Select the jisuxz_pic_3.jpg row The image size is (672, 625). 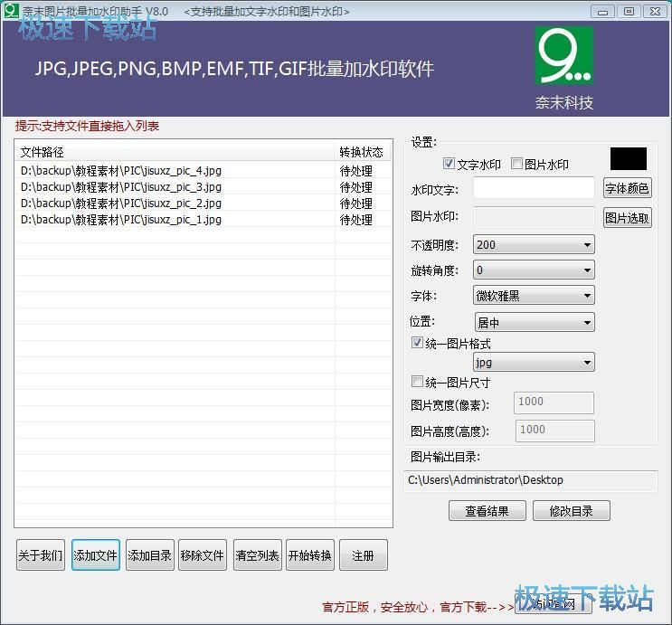click(203, 187)
